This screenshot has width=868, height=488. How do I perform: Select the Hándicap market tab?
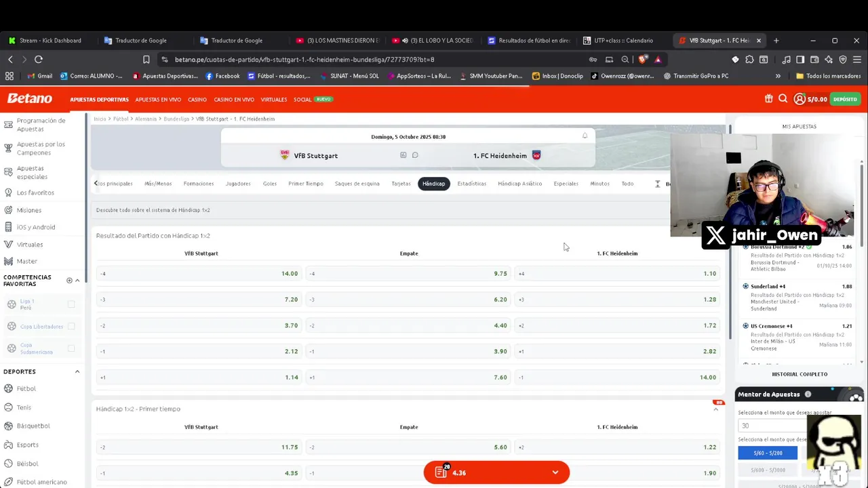click(433, 184)
